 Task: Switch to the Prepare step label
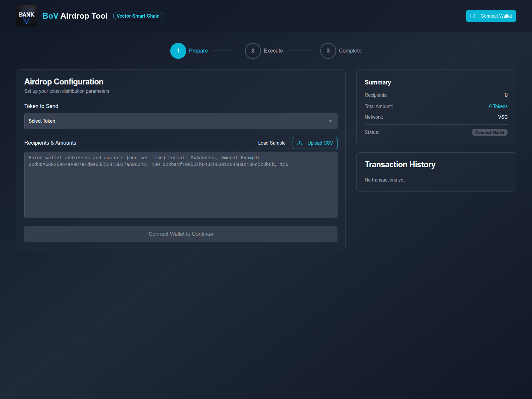click(198, 51)
